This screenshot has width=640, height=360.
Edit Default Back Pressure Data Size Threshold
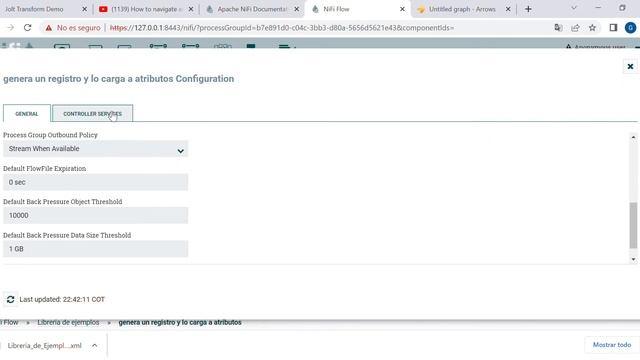(x=96, y=249)
